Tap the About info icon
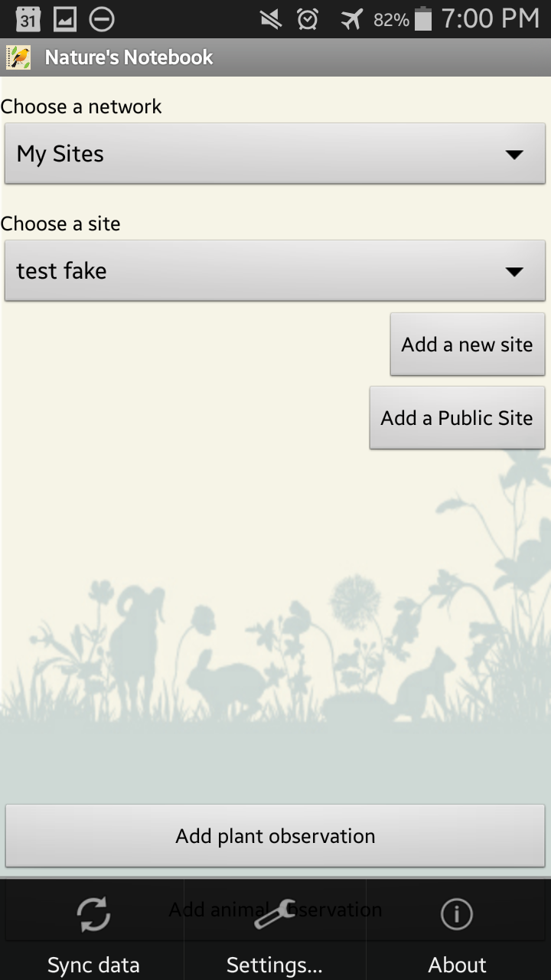The width and height of the screenshot is (551, 980). click(457, 914)
